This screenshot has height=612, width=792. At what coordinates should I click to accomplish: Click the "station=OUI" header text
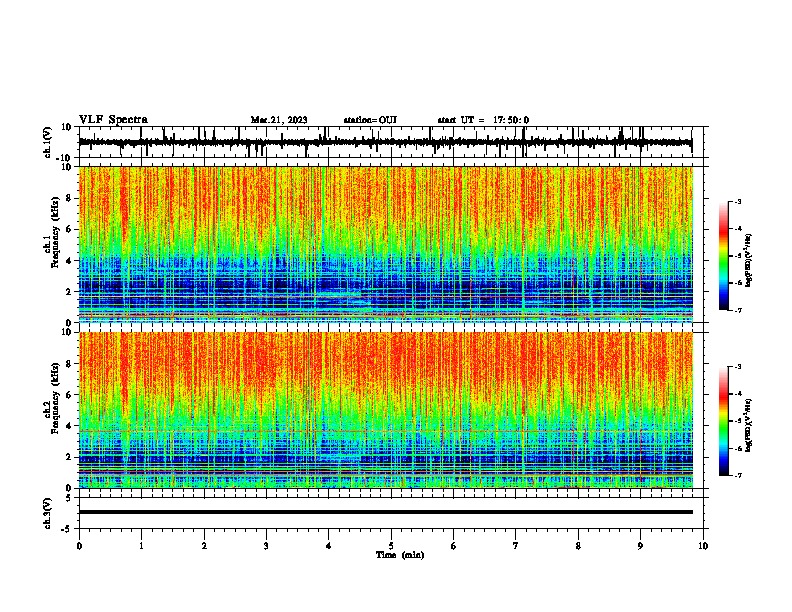[x=370, y=120]
